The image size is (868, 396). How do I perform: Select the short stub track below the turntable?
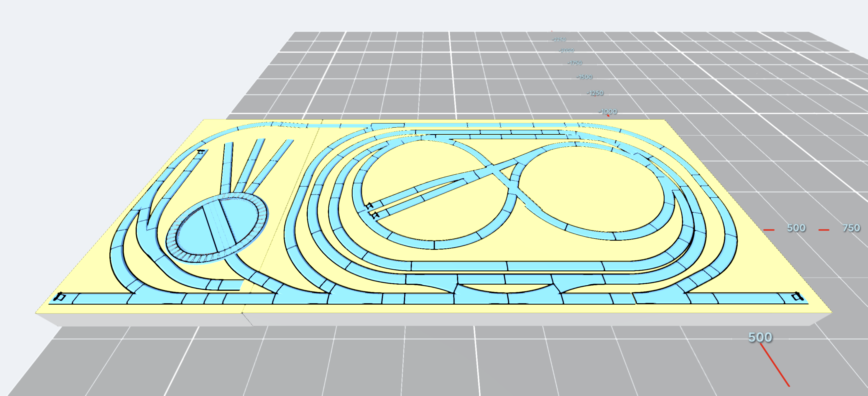pyautogui.click(x=231, y=285)
